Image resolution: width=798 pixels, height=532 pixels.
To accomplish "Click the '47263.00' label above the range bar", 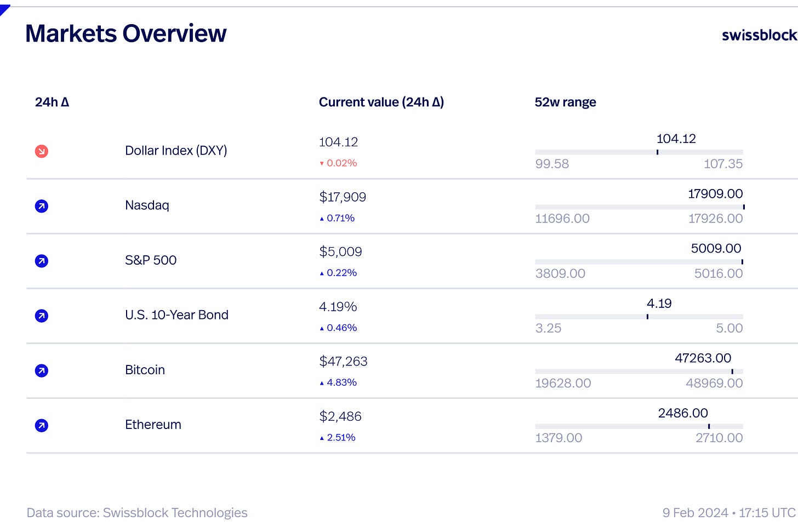I will (703, 358).
